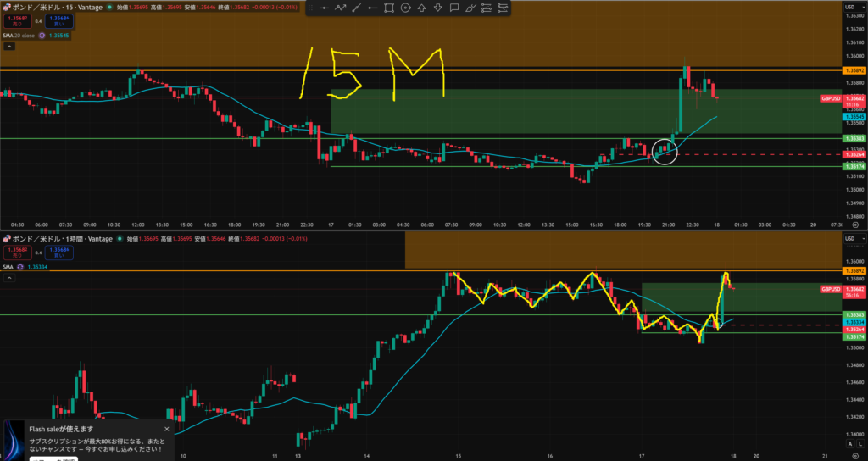Select the polyline path tool
The height and width of the screenshot is (461, 868).
coord(340,8)
